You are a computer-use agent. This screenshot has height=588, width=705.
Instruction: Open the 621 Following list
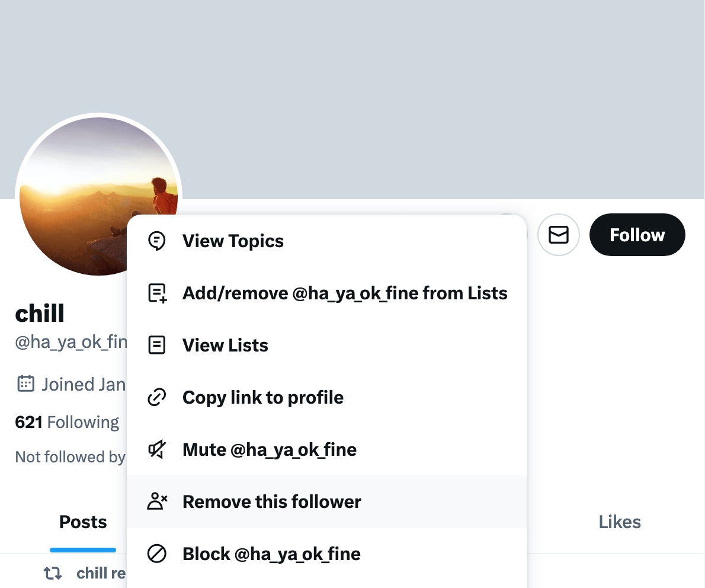click(67, 422)
